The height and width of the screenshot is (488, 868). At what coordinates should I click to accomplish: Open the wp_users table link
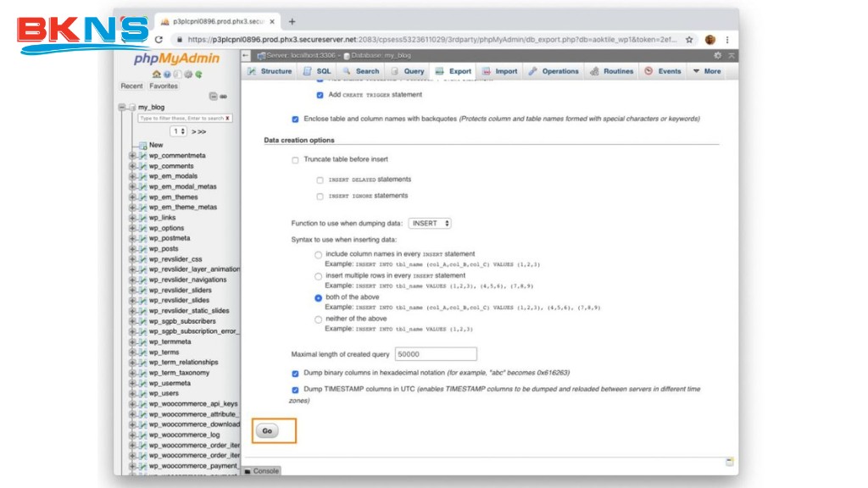164,394
